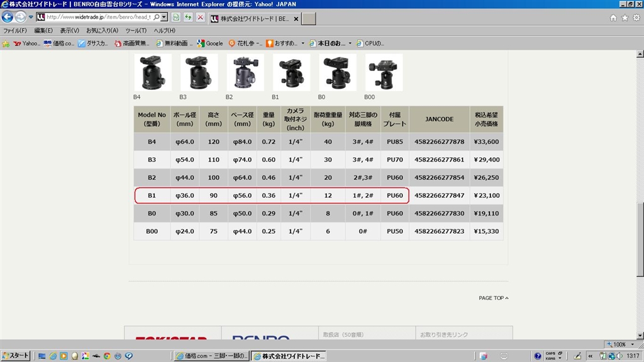This screenshot has width=644, height=362.
Task: Open the 表示(V) menu
Action: pos(69,30)
